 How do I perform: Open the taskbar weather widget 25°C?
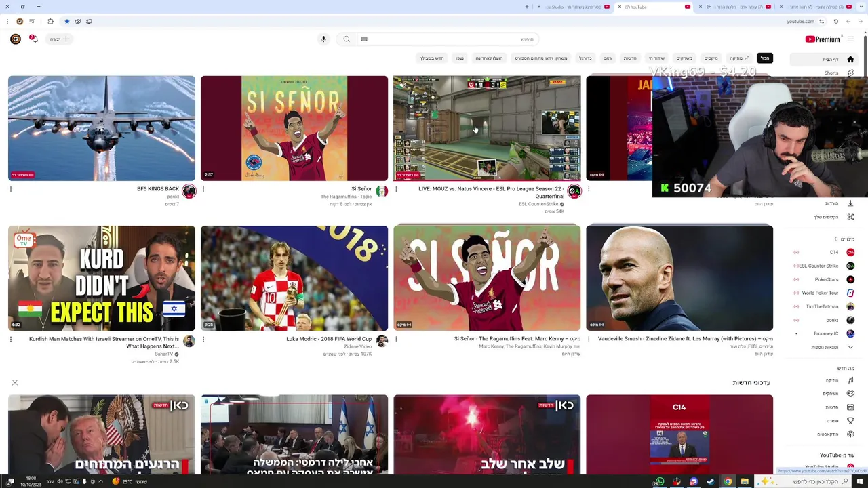(129, 481)
